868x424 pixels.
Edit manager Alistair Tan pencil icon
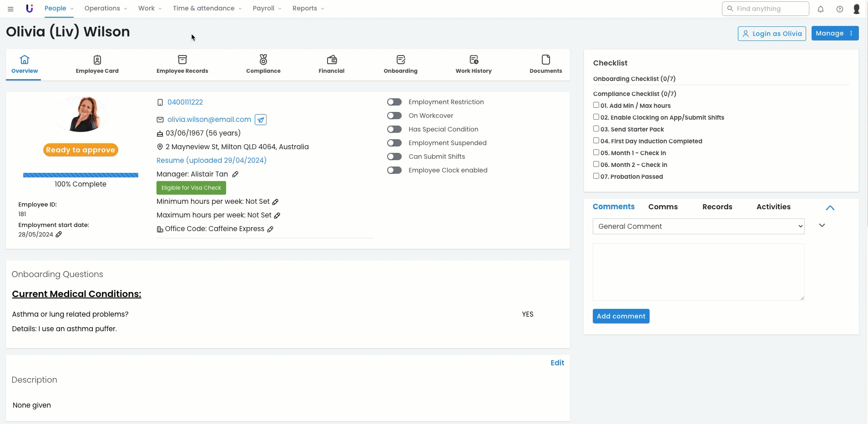coord(235,174)
